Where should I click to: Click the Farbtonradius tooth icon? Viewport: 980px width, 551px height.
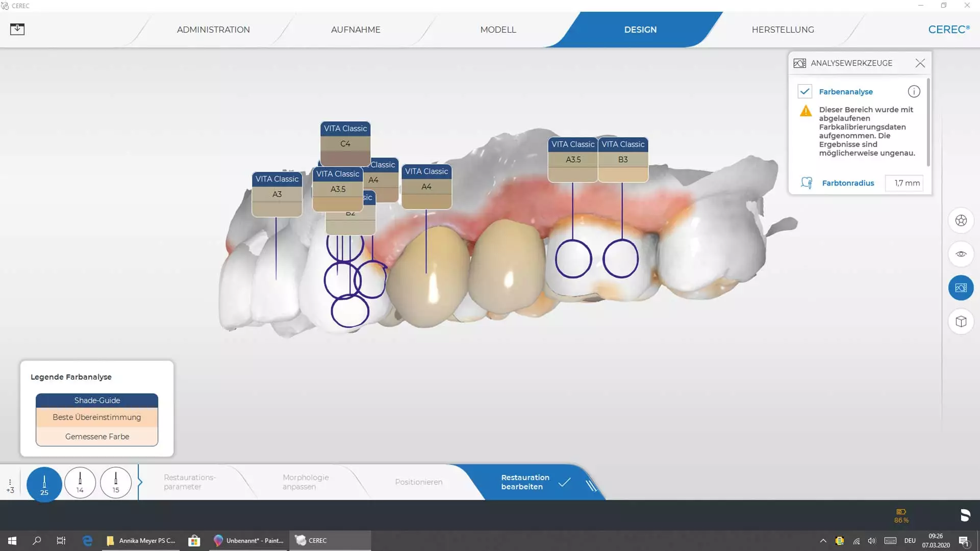coord(807,183)
